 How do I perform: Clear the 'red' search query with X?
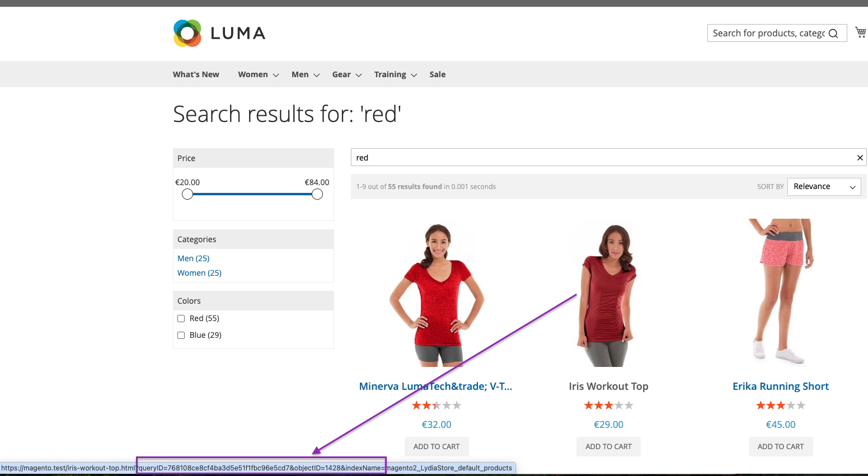coord(860,158)
